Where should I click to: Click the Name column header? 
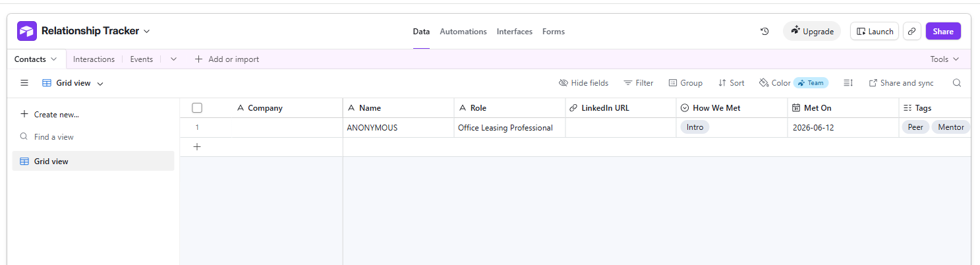pyautogui.click(x=399, y=108)
